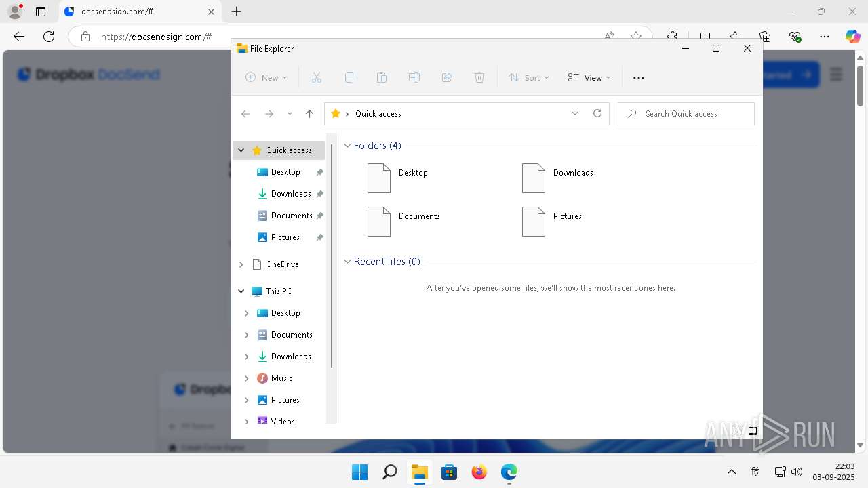Screen dimensions: 868x488
Task: Select pinned Documents under Quick access sidebar
Action: click(x=291, y=216)
